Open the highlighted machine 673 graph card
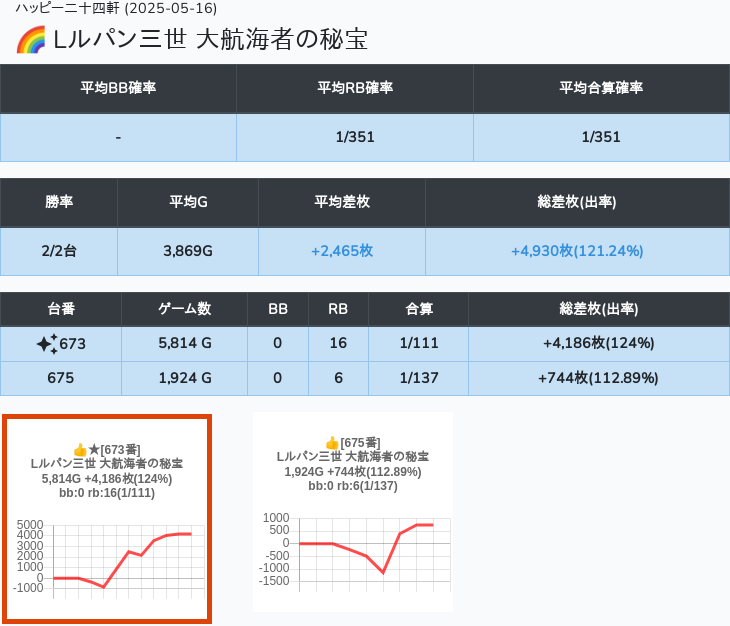 107,519
